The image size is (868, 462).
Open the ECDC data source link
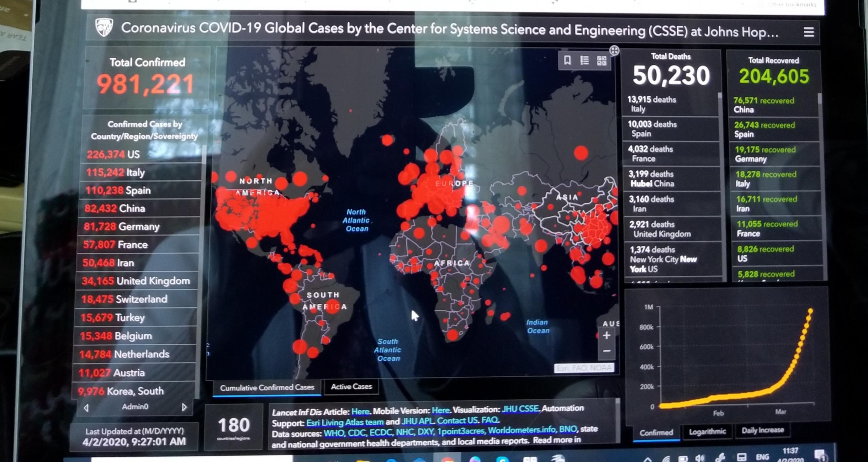[381, 432]
